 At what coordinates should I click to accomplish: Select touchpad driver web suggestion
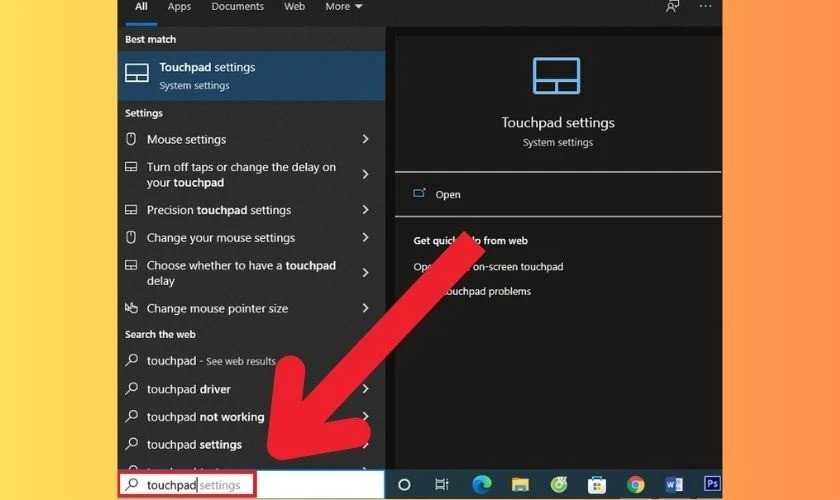[x=251, y=389]
